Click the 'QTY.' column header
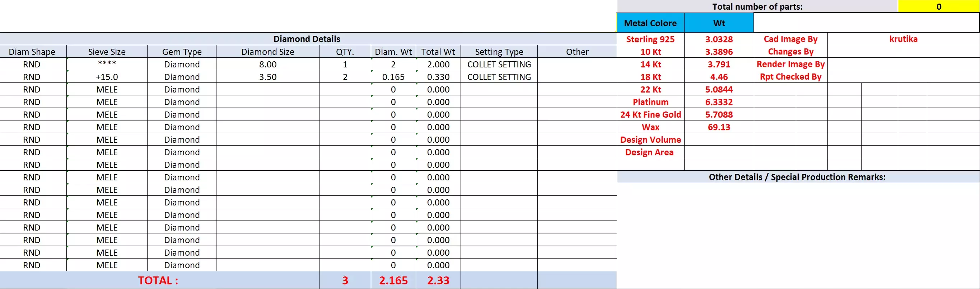Viewport: 980px width, 289px height. 345,52
